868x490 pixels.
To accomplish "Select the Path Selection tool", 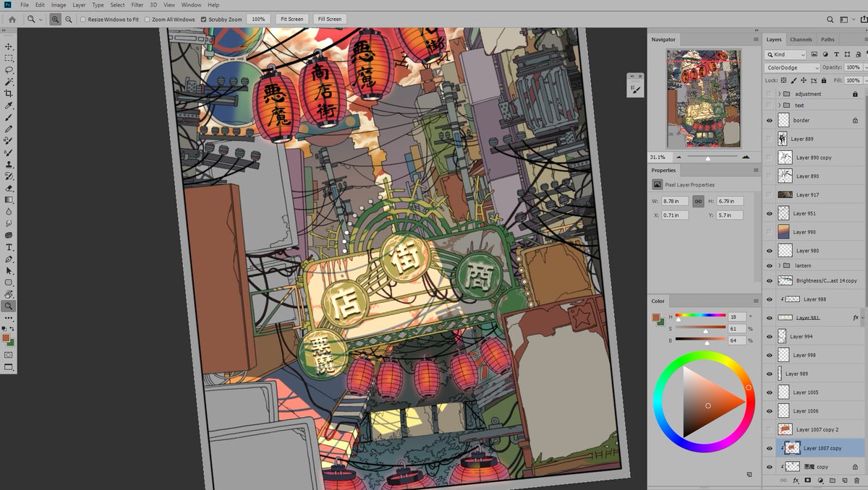I will [x=9, y=270].
